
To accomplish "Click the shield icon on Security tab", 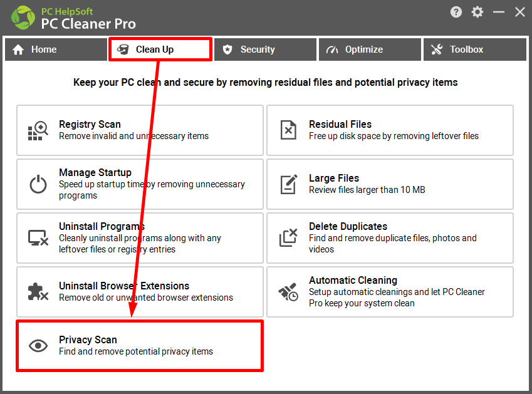I will (227, 49).
